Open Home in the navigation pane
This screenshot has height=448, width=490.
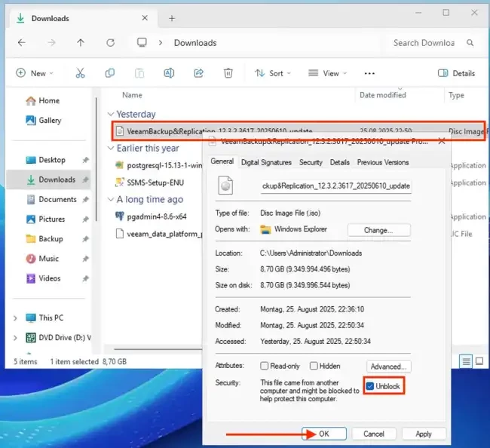click(42, 100)
